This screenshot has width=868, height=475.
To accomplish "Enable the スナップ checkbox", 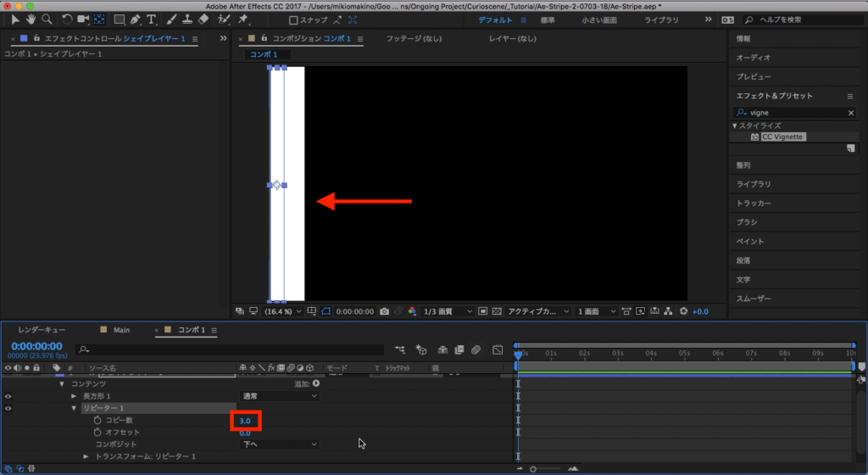I will 293,20.
